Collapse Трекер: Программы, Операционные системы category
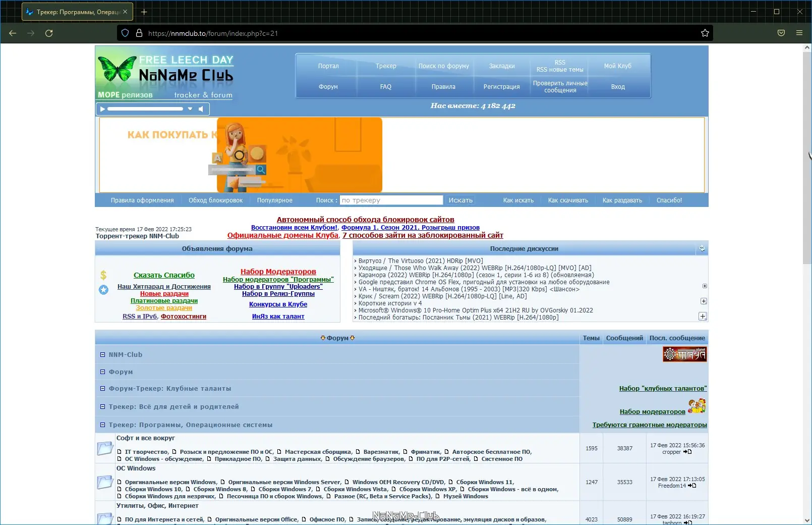This screenshot has width=812, height=525. pos(102,425)
